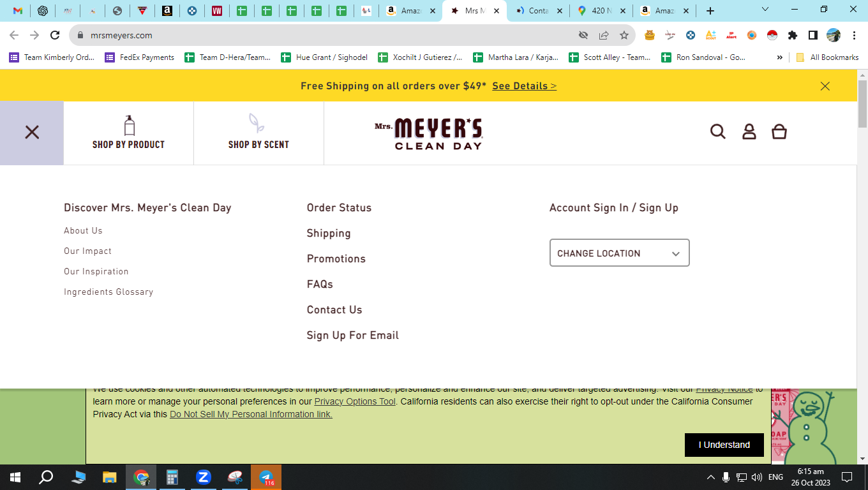
Task: Switch to the Google Maps 420 N tab
Action: pos(600,11)
